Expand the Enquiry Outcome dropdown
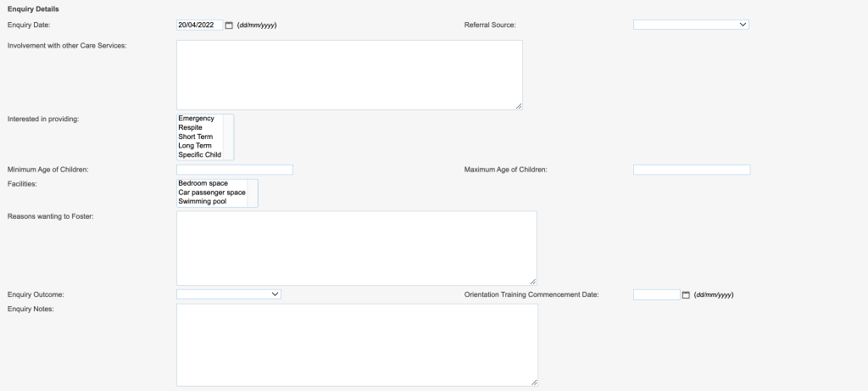Screen dimensions: 868x391 coord(229,294)
